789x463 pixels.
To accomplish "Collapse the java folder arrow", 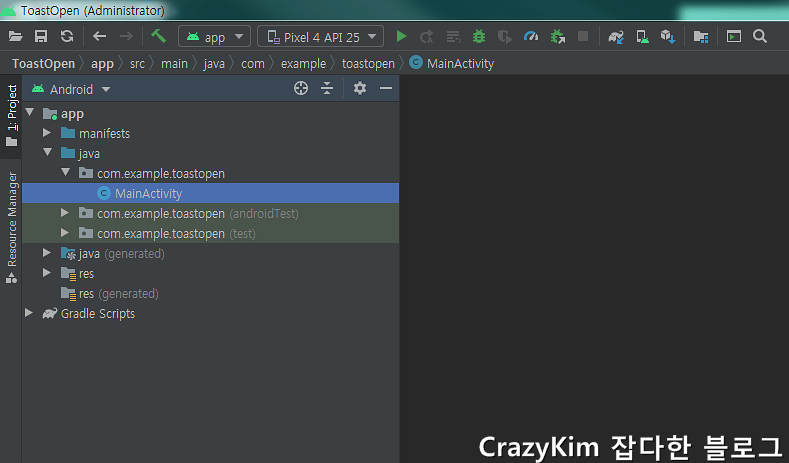I will [x=48, y=152].
